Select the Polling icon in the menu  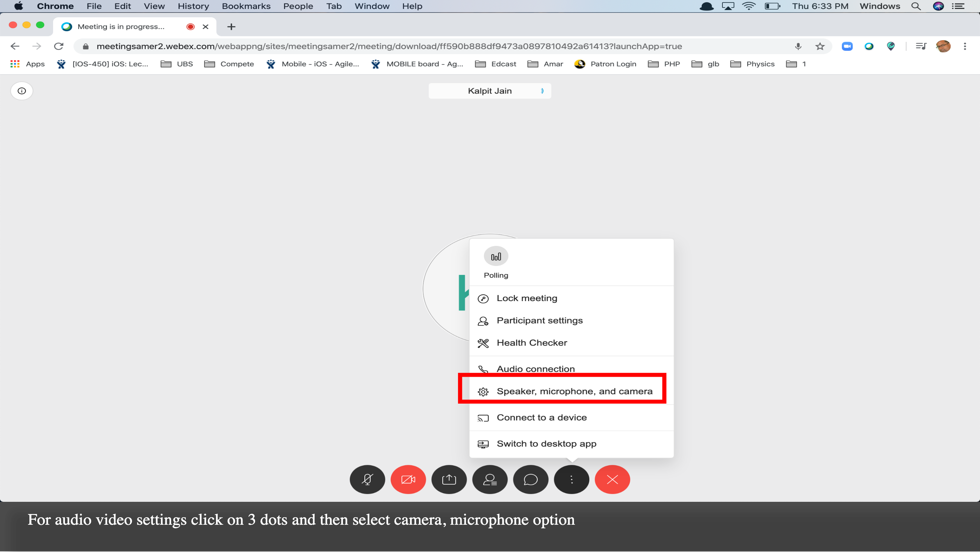[x=496, y=256]
